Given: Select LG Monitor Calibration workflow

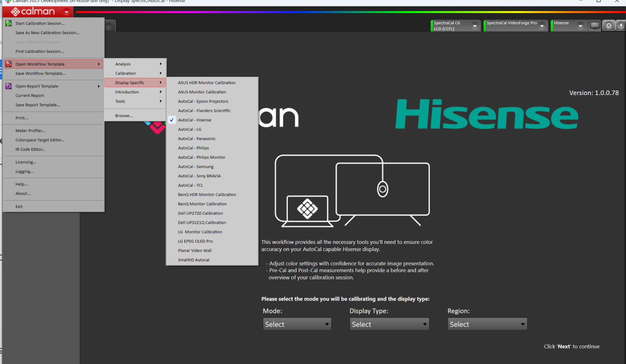Looking at the screenshot, I should [212, 232].
